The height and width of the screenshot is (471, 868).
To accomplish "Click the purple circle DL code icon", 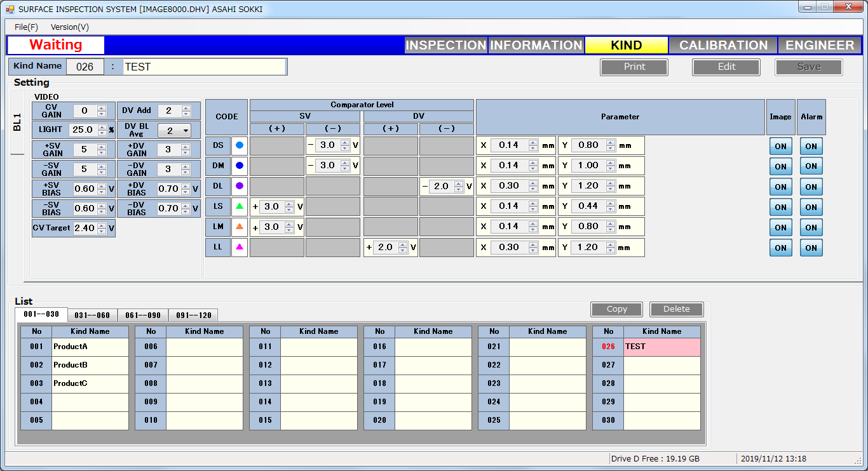I will tap(239, 186).
